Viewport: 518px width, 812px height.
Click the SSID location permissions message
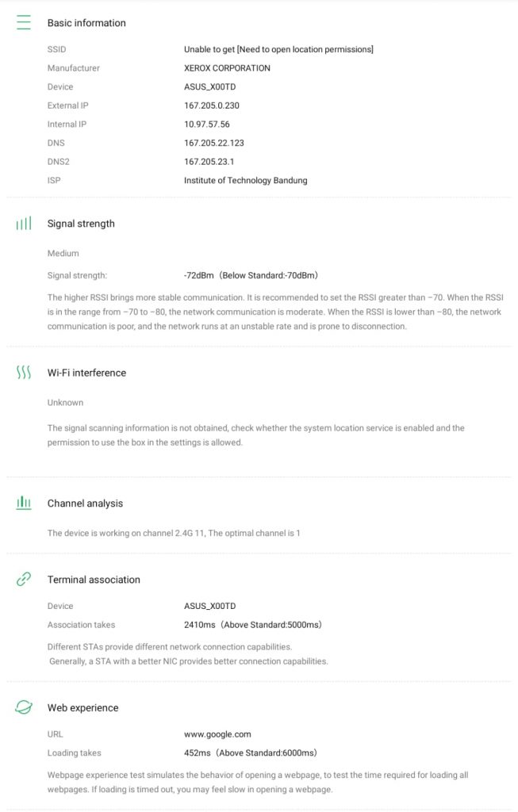278,49
